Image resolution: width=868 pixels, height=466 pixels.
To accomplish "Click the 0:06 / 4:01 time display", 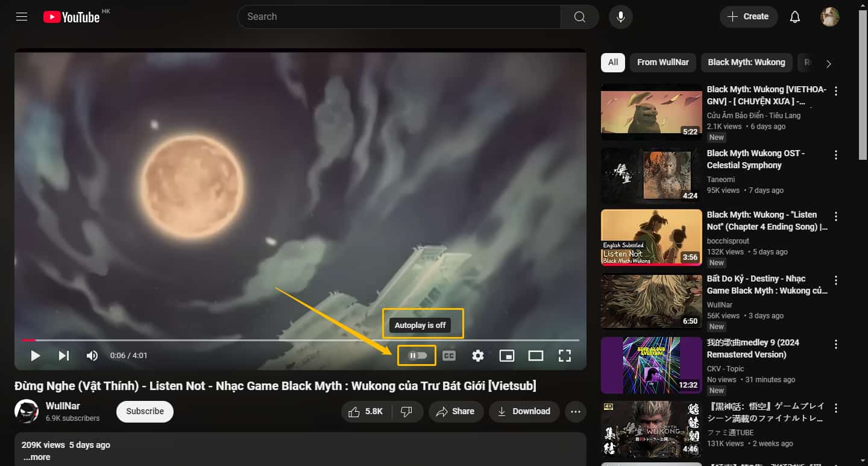I will (x=128, y=356).
